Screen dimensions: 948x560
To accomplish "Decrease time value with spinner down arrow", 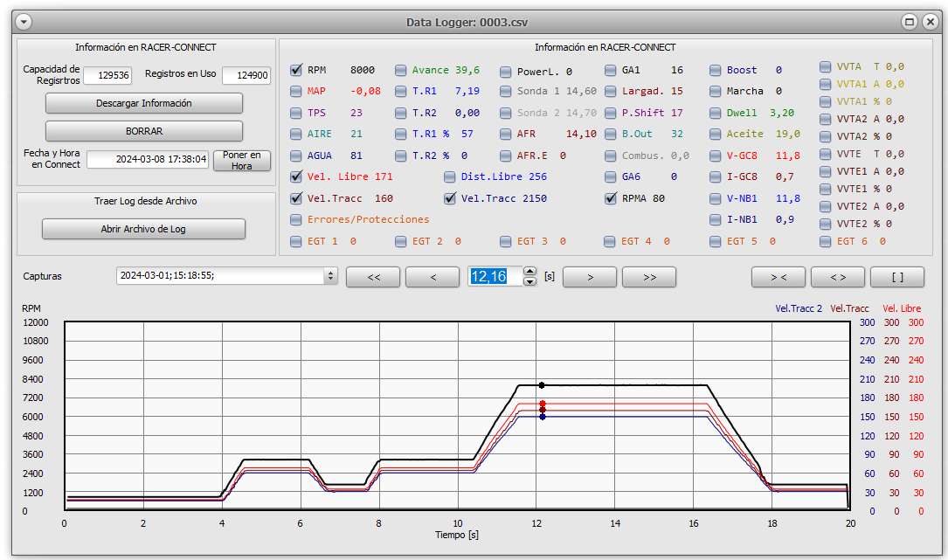I will 530,281.
